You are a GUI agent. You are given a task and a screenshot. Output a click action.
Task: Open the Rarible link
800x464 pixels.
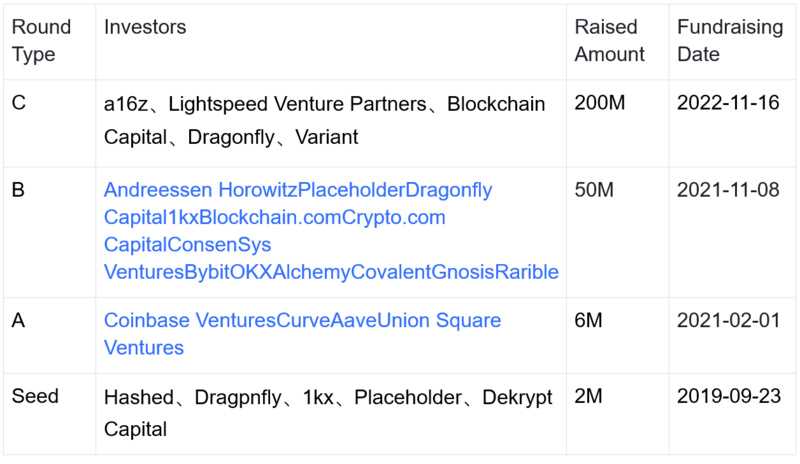tap(526, 271)
